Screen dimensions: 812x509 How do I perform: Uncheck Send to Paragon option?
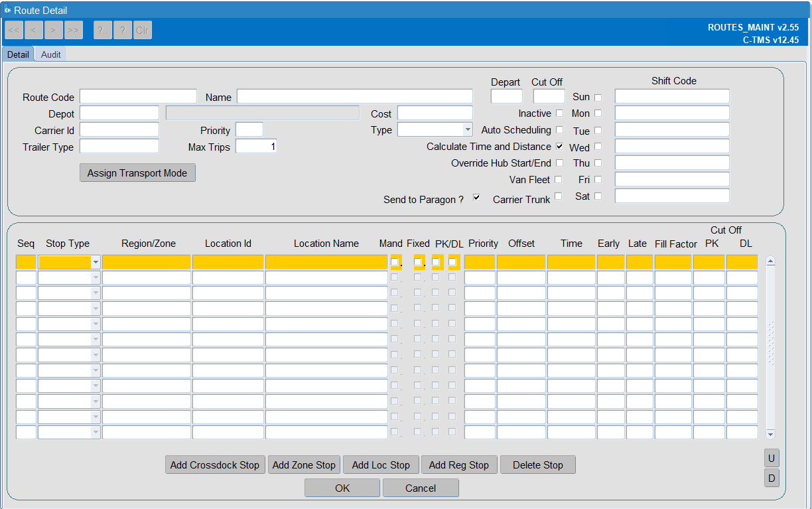tap(476, 198)
